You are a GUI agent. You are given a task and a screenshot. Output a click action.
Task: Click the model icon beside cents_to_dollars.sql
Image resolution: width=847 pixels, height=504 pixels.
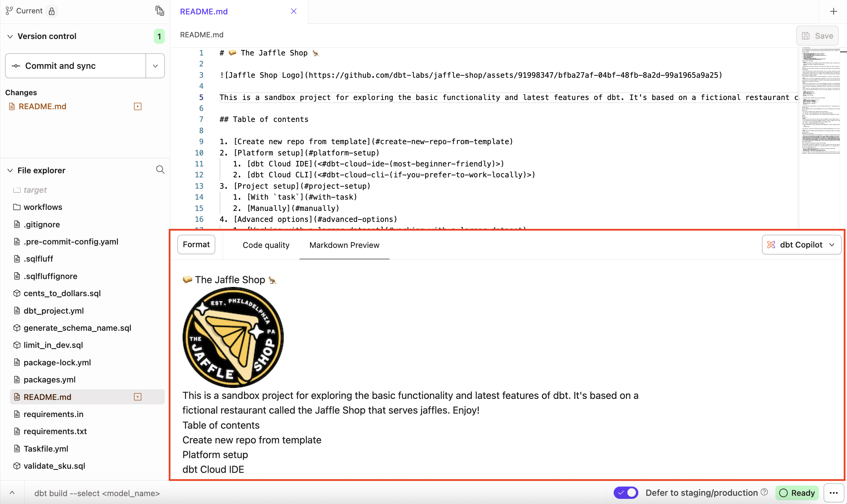click(x=16, y=293)
